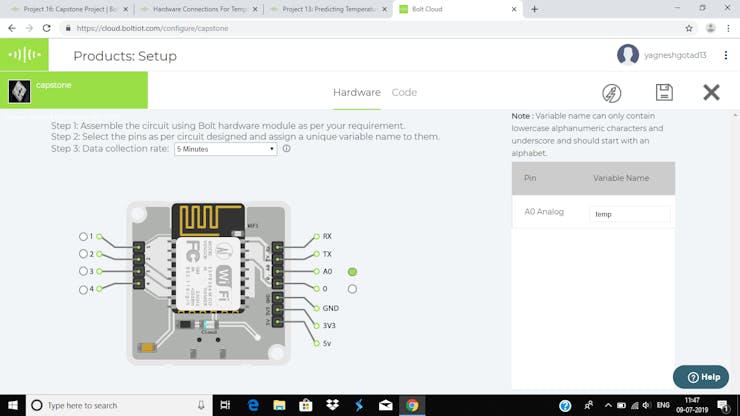Bookmark this page with the star
Image resolution: width=740 pixels, height=416 pixels.
pos(689,28)
